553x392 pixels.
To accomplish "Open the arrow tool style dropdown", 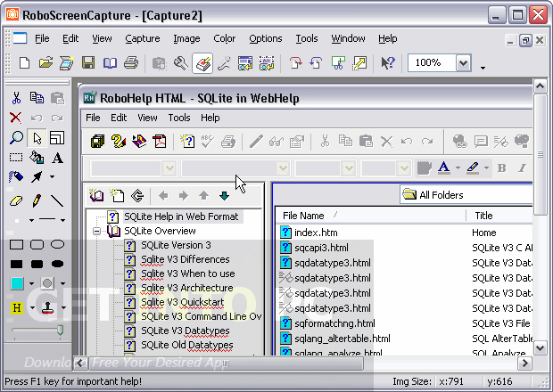I will click(53, 176).
